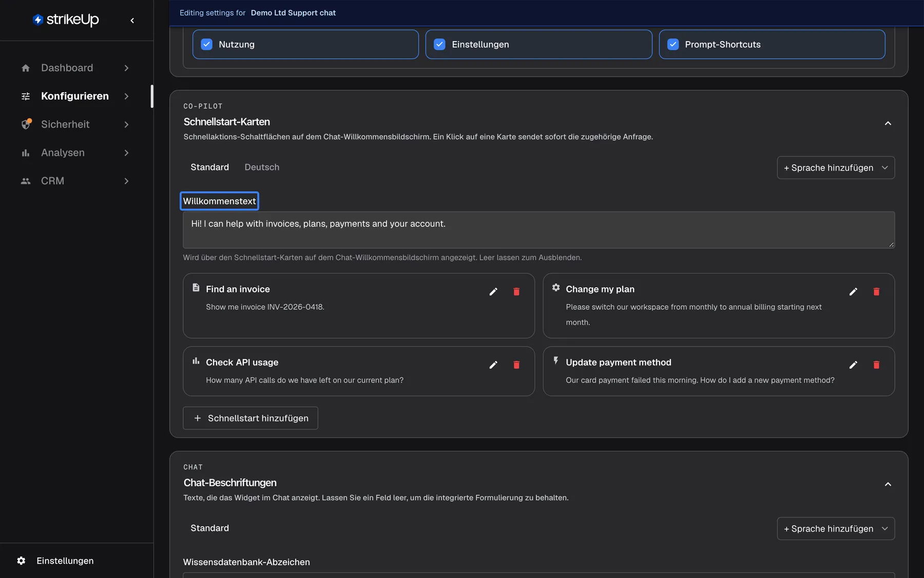Edit the Find an invoice card
Image resolution: width=924 pixels, height=578 pixels.
[493, 292]
